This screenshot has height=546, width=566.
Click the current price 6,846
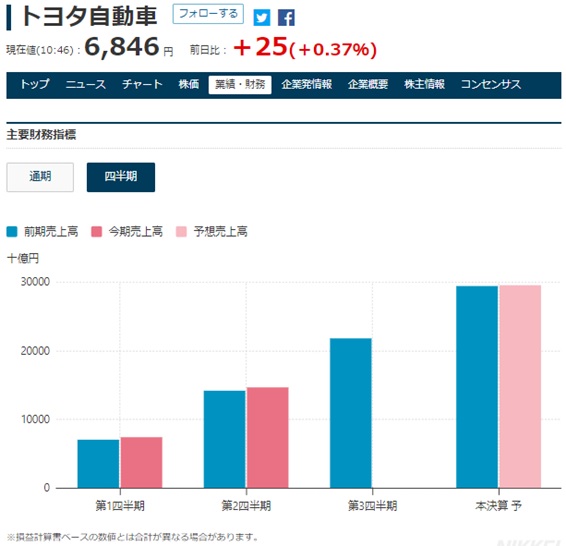pos(122,47)
